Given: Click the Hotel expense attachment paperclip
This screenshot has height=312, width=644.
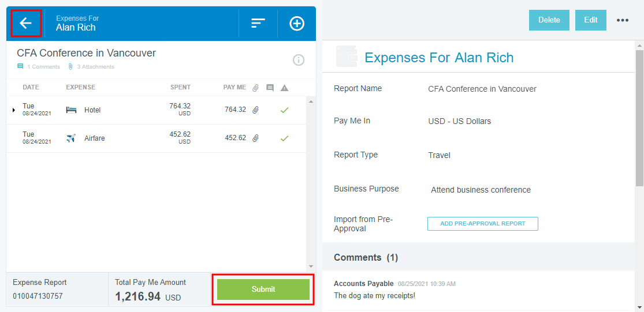Looking at the screenshot, I should point(255,110).
